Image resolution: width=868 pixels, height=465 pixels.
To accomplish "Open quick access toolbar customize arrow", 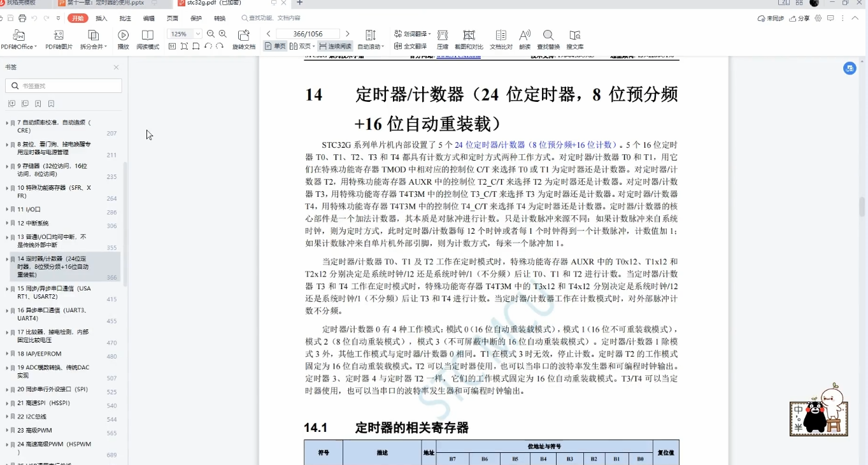I will [59, 18].
